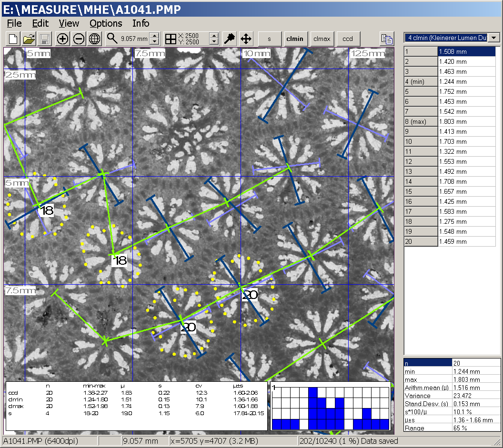
Task: Click the globe full-view icon
Action: pyautogui.click(x=94, y=39)
